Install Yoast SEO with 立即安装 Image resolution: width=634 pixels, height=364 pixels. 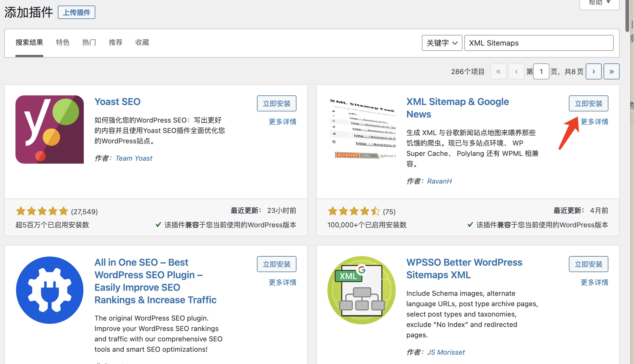click(277, 103)
